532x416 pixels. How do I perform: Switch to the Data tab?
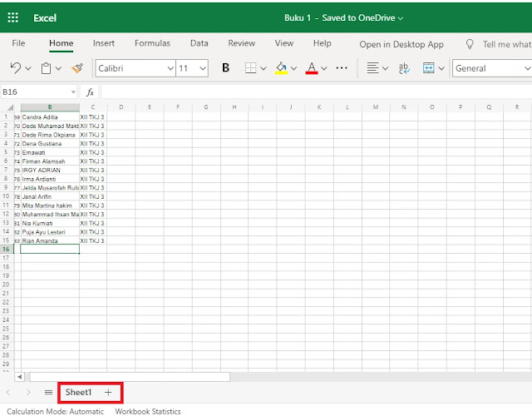coord(199,43)
